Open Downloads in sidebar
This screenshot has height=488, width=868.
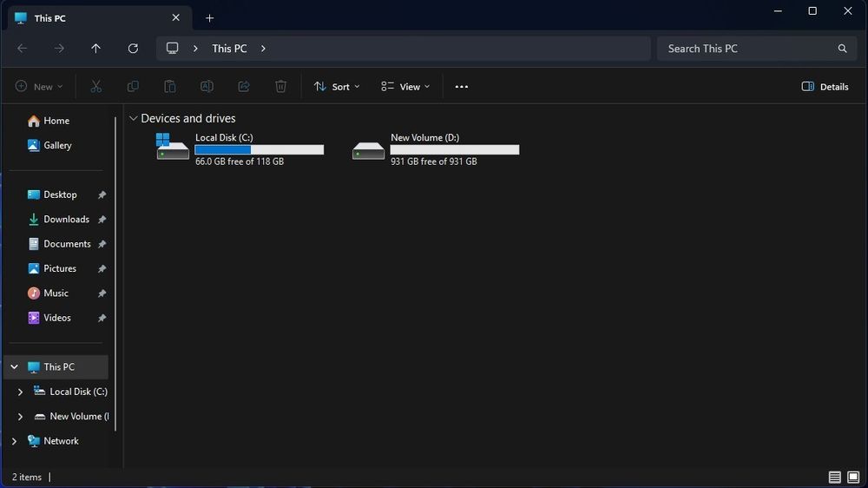pyautogui.click(x=58, y=220)
